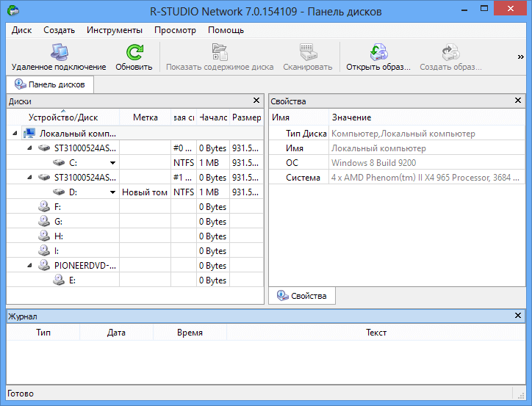Click the partition icon beside C:
The image size is (532, 406).
click(x=59, y=163)
